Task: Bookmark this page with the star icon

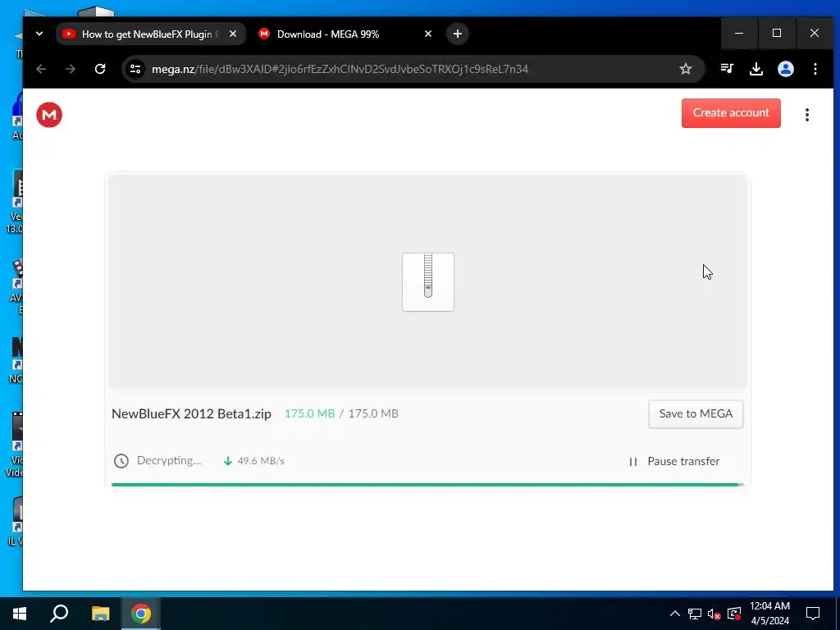Action: [685, 69]
